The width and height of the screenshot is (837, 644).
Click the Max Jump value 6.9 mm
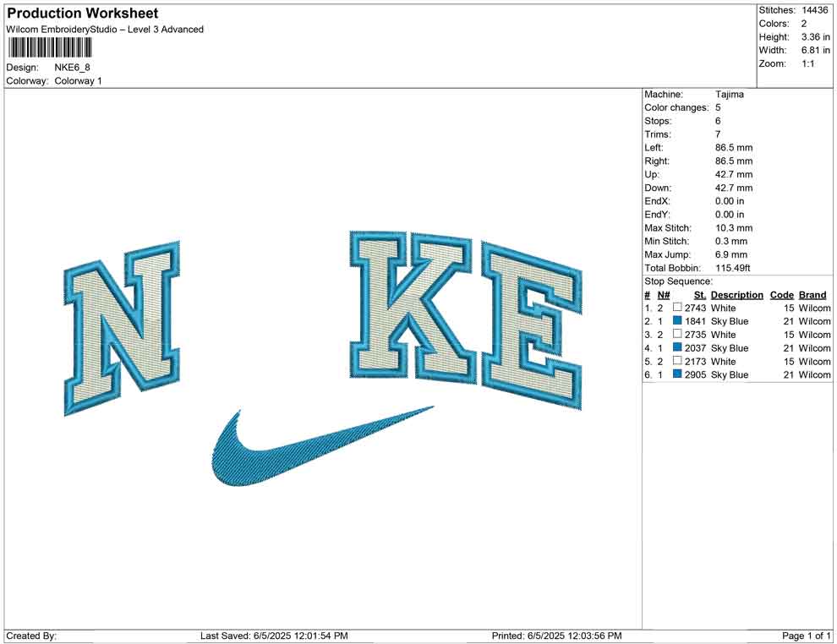(x=731, y=254)
